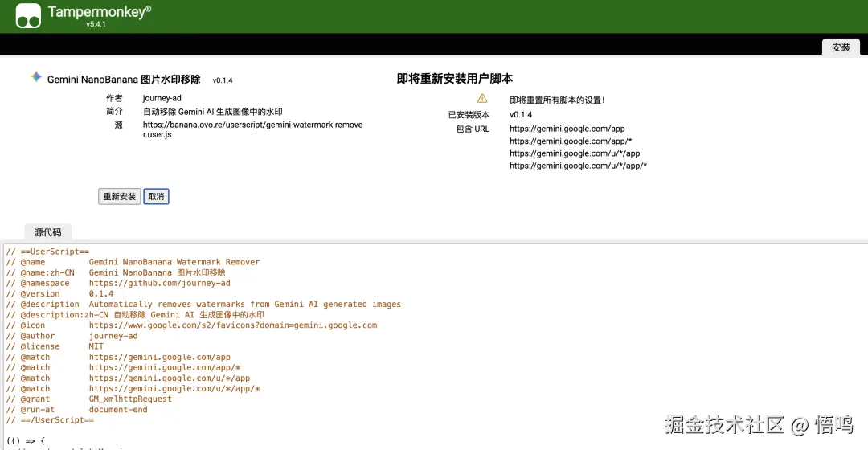Click the yellow warning triangle icon
Viewport: 868px width, 450px height.
pyautogui.click(x=482, y=99)
